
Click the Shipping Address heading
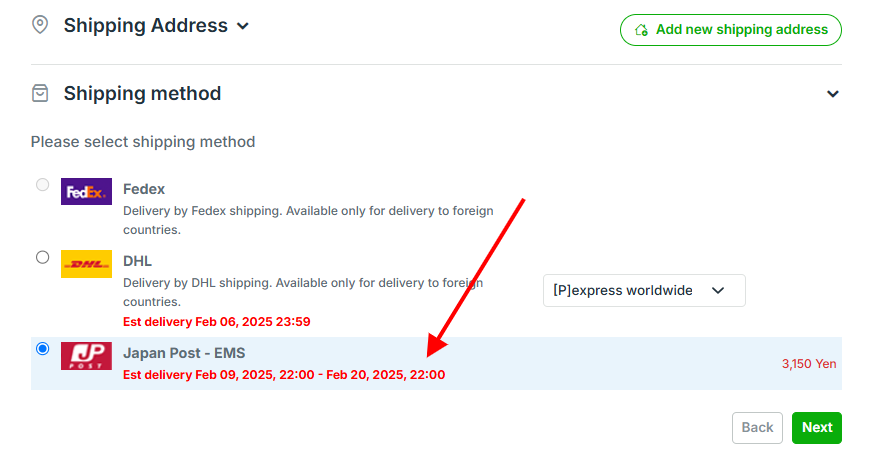pos(145,25)
